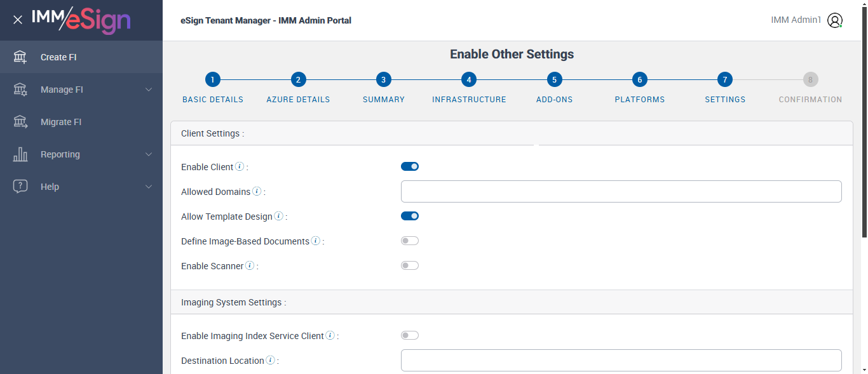Open the IMM Admin1 user profile icon

835,20
